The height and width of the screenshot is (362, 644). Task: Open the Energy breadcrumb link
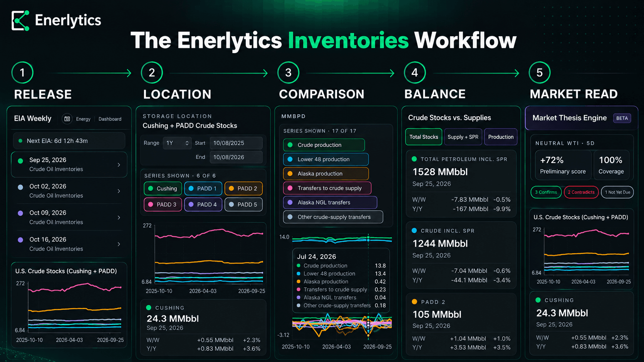coord(83,119)
